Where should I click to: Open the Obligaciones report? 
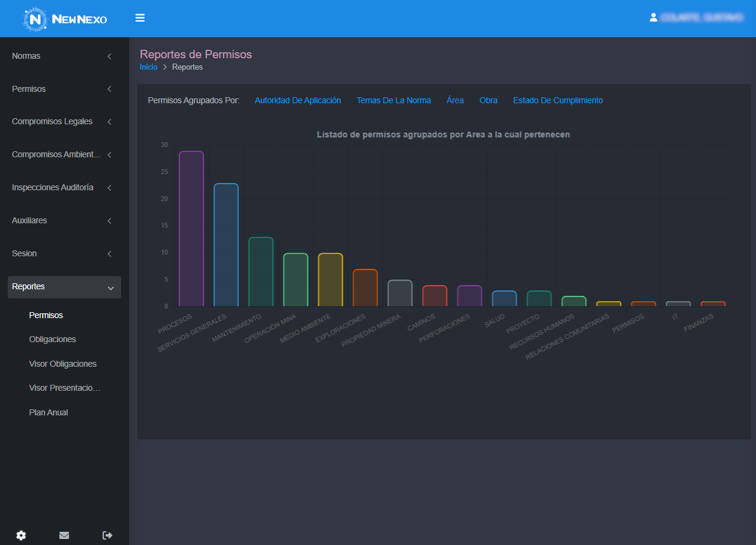click(53, 340)
